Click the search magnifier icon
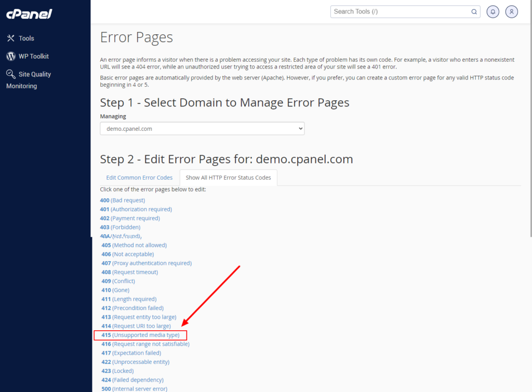Viewport: 532px width, 392px height. (474, 12)
